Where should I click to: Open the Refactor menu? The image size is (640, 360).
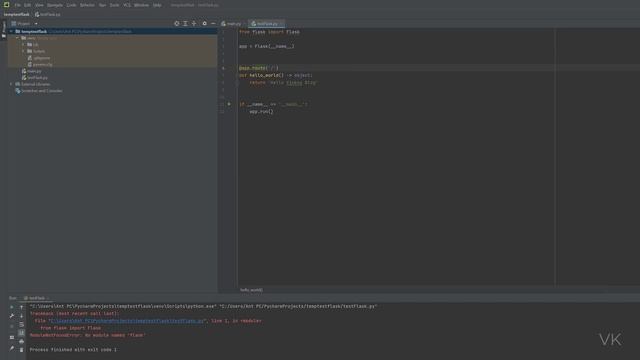point(87,5)
